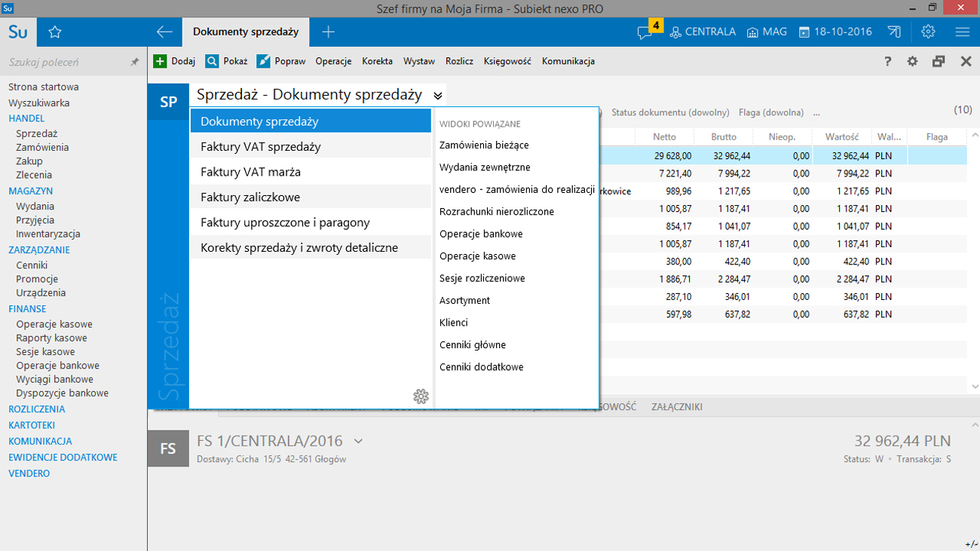Click the FS document type tile
The height and width of the screenshot is (551, 980).
[x=168, y=448]
